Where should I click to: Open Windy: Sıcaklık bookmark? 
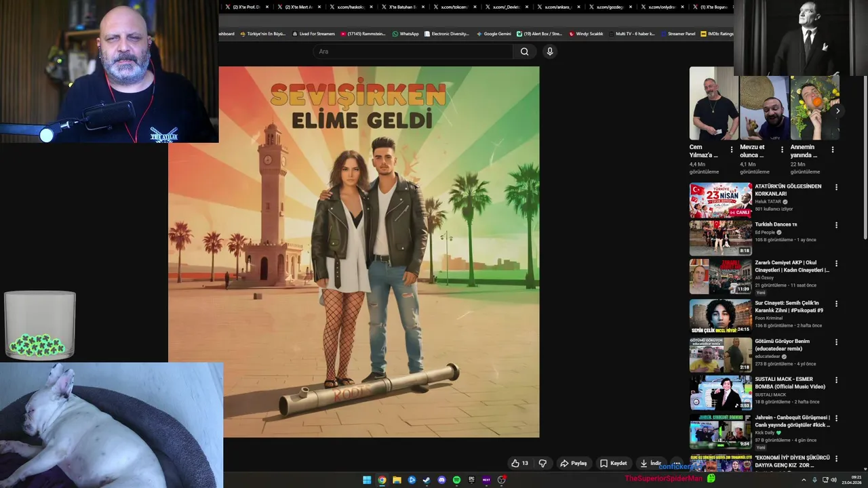[586, 34]
